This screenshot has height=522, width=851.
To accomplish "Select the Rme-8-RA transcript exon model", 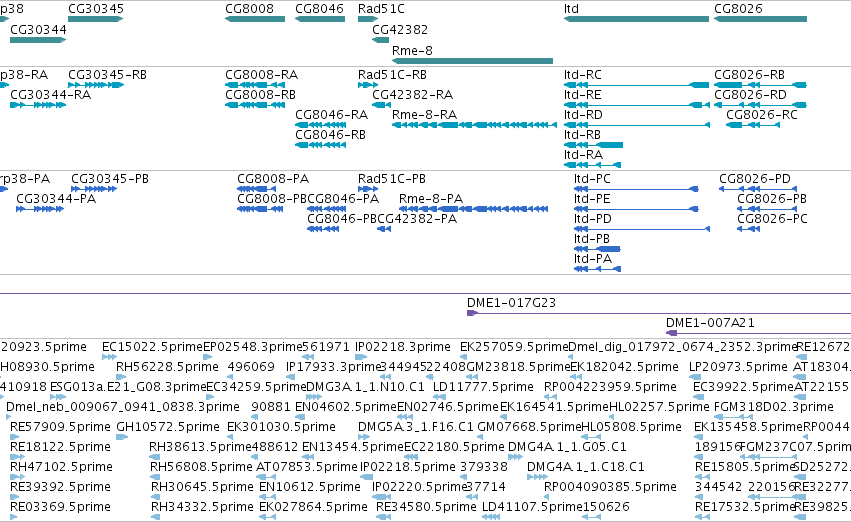I will (474, 125).
